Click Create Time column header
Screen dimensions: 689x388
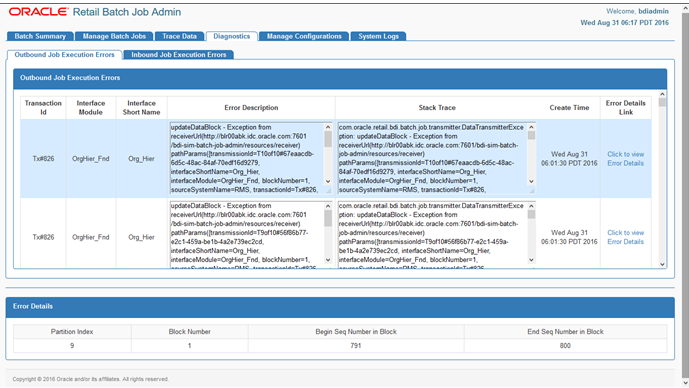(569, 108)
